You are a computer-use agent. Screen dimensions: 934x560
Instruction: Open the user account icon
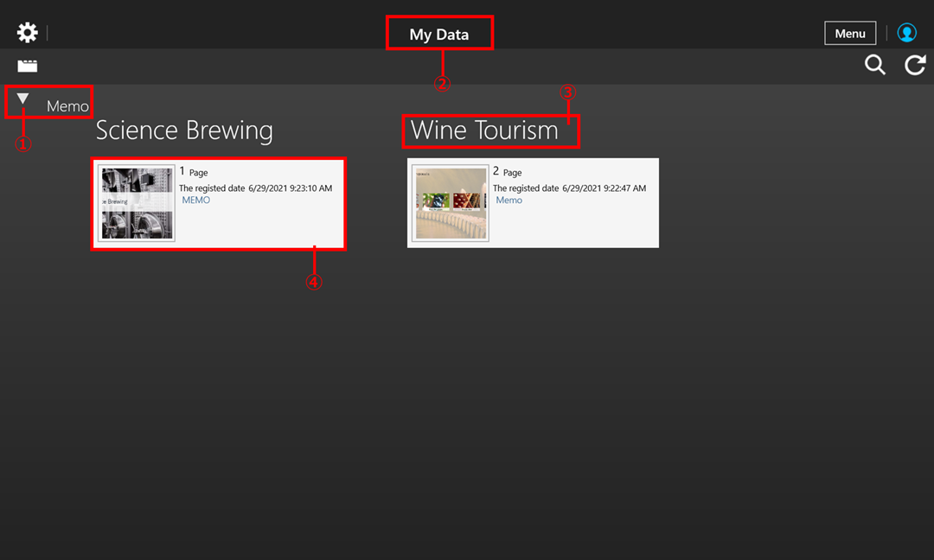click(906, 33)
